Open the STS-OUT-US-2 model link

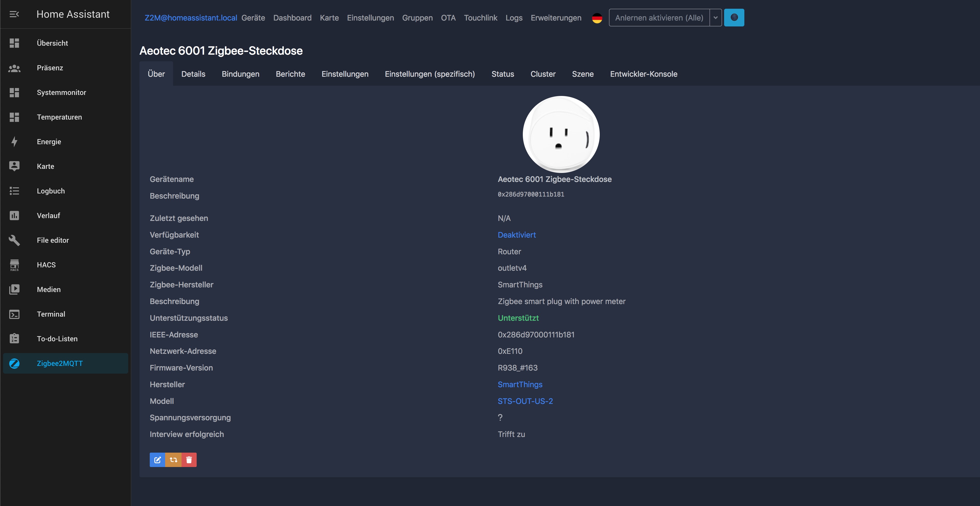525,401
